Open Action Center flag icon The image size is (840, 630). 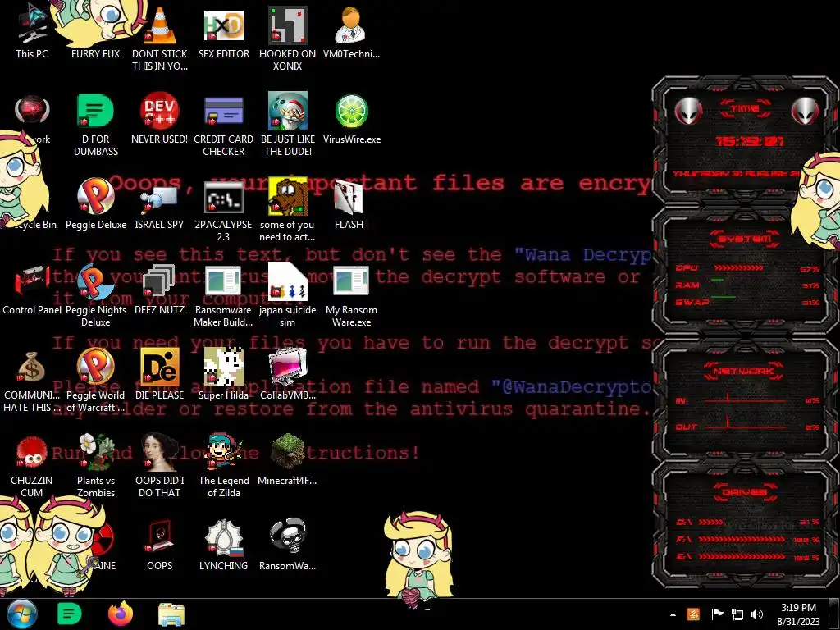tap(717, 614)
